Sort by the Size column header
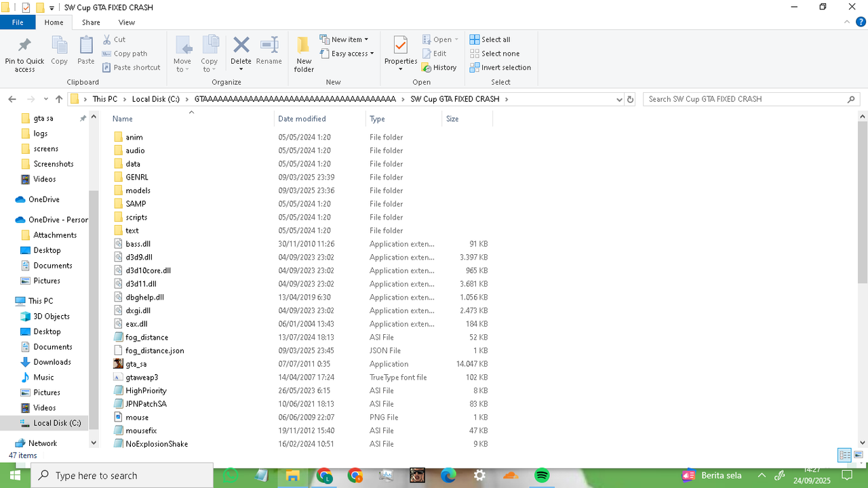The height and width of the screenshot is (488, 868). (467, 119)
